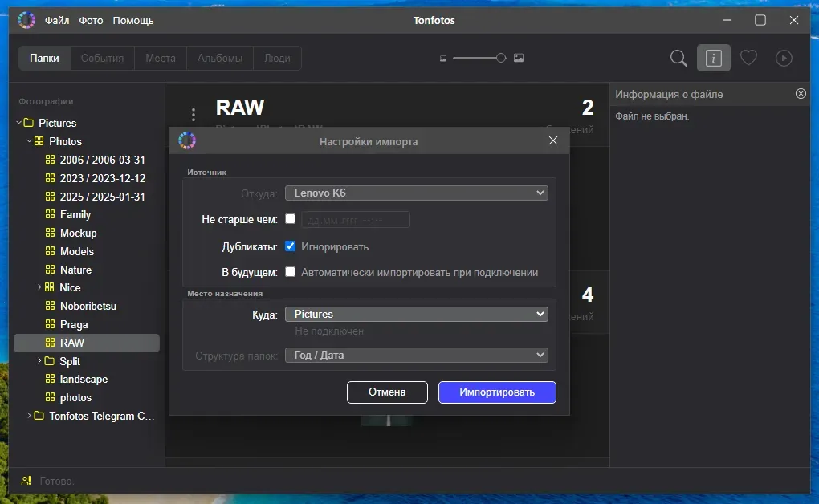Click the date input field
The image size is (819, 504).
(355, 220)
